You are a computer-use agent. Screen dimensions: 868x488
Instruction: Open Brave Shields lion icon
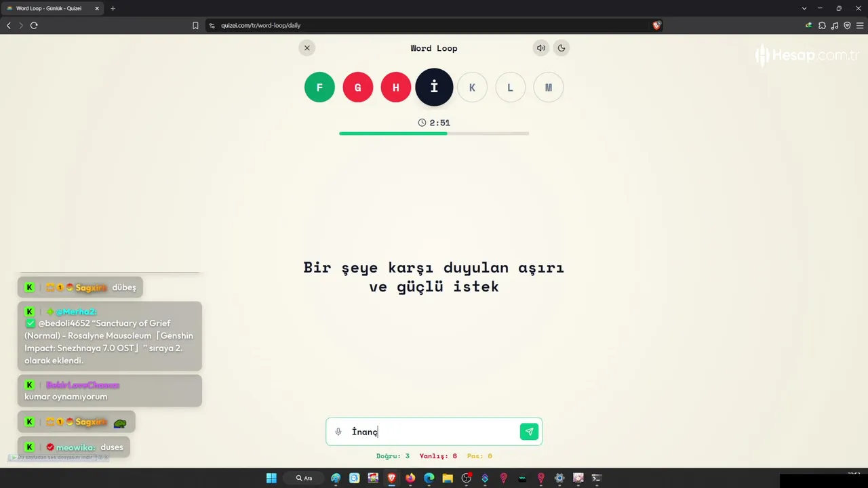point(656,25)
